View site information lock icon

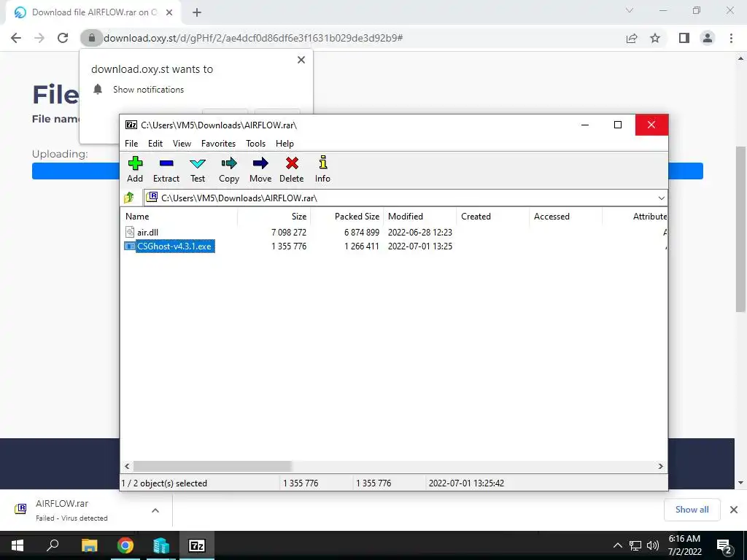pos(91,38)
